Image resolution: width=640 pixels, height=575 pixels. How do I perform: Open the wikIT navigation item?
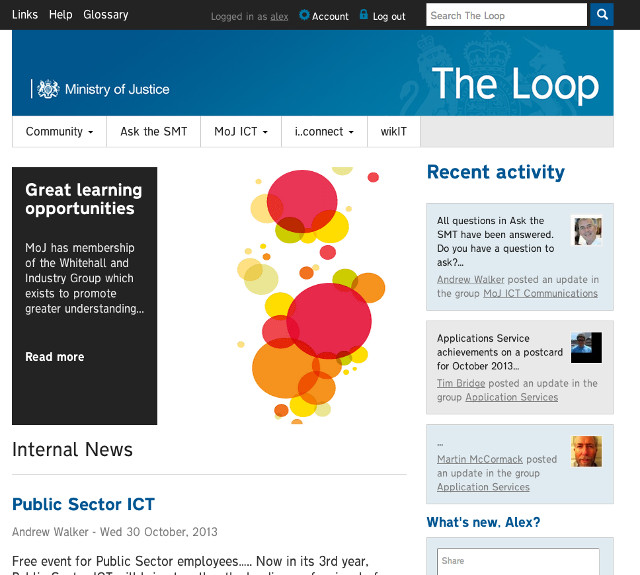click(393, 131)
